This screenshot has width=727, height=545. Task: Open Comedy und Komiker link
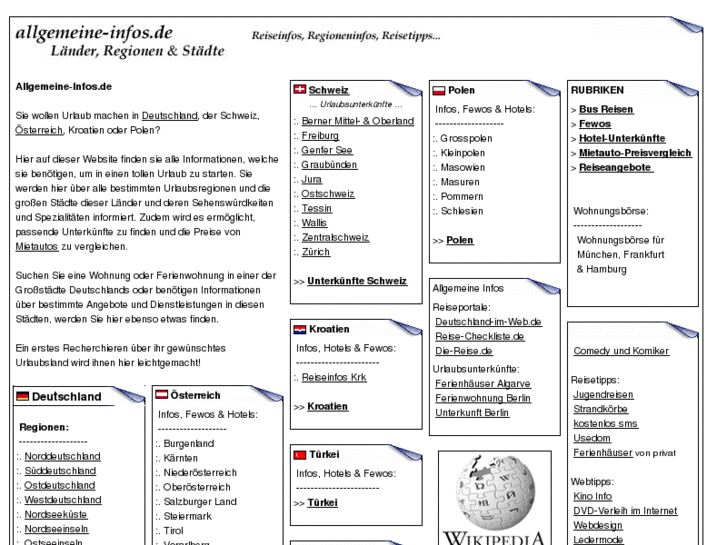[x=621, y=351]
